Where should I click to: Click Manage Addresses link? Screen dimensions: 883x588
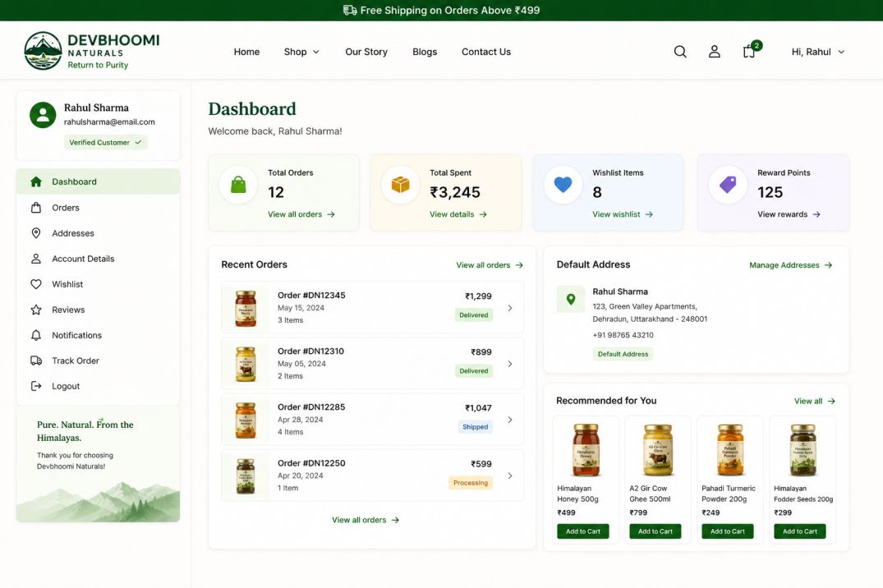click(x=791, y=264)
